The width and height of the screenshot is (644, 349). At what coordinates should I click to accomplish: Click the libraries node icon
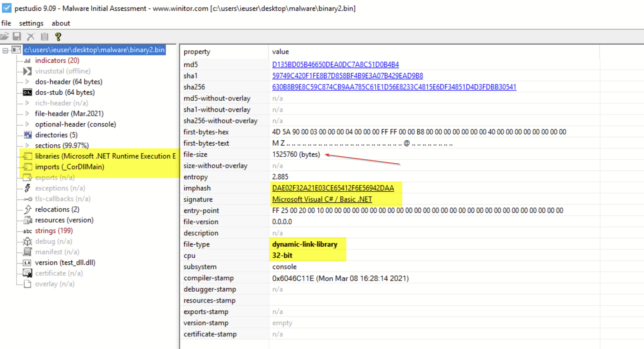click(x=28, y=156)
